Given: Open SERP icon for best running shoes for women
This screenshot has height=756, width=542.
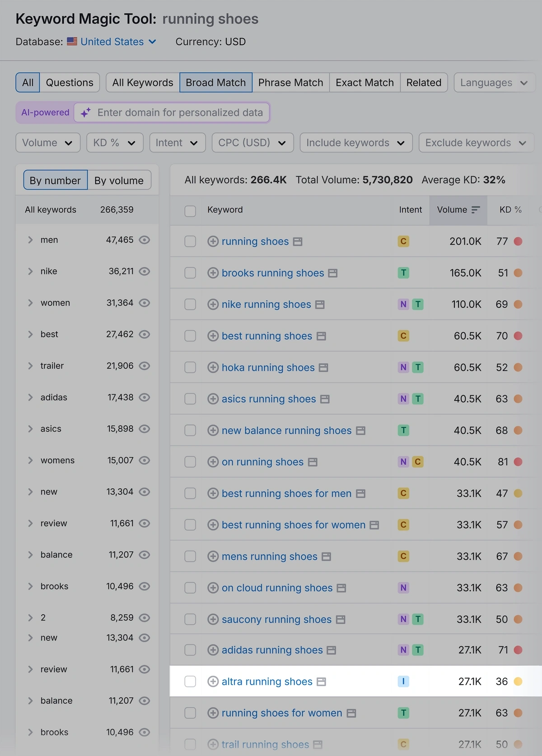Looking at the screenshot, I should (374, 525).
